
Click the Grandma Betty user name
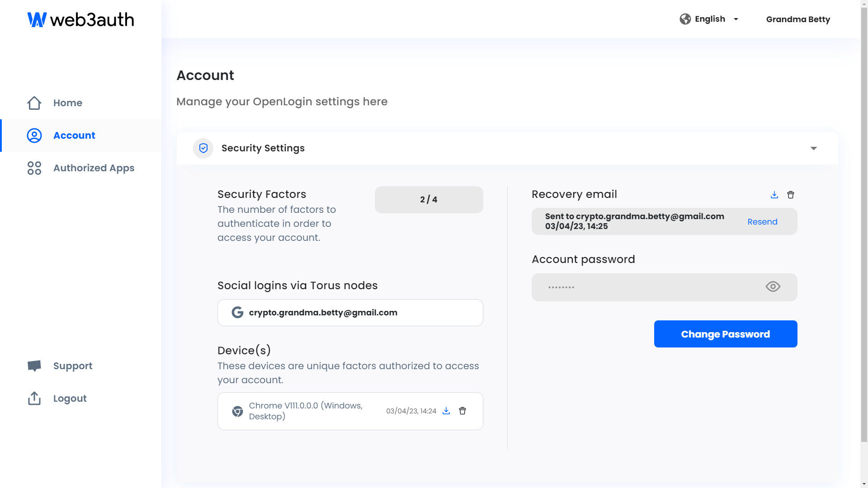(798, 19)
